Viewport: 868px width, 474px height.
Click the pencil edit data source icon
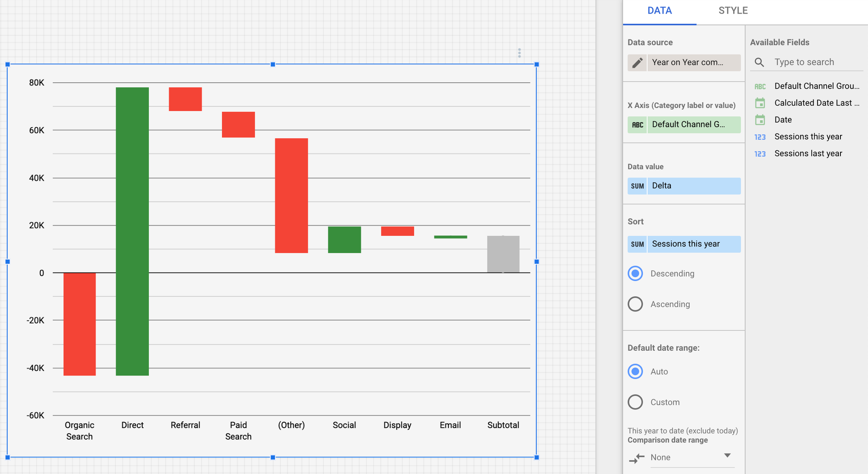point(637,63)
